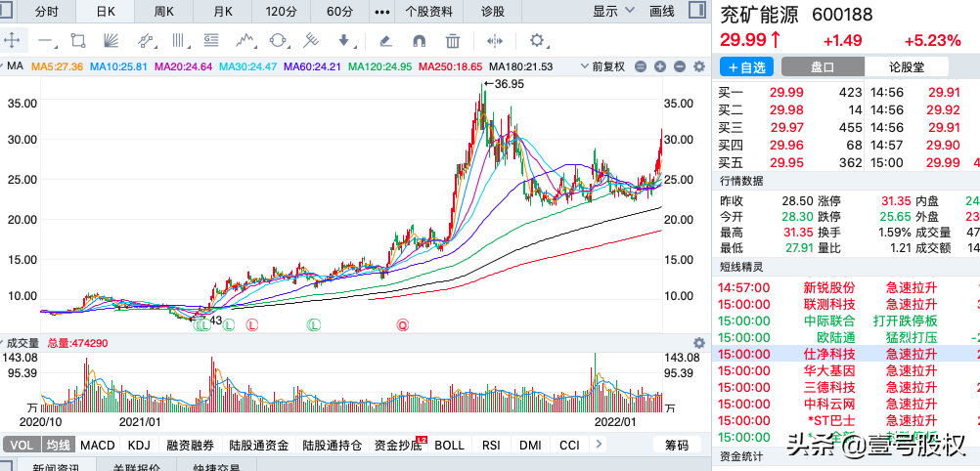Viewport: 980px width, 471px height.
Task: Select the 陆股通资金 indicator
Action: coord(258,445)
